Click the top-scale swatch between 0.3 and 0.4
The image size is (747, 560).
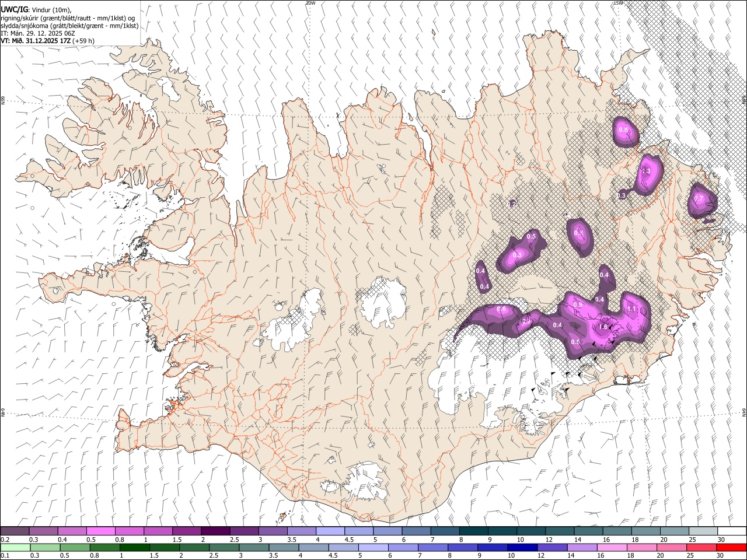click(x=43, y=531)
